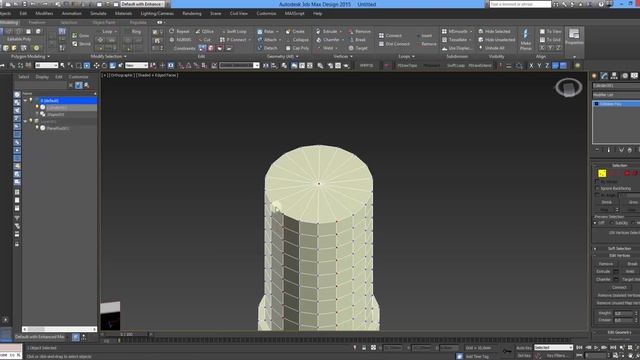
Task: Select the SubObj preview selection radio button
Action: tap(612, 223)
